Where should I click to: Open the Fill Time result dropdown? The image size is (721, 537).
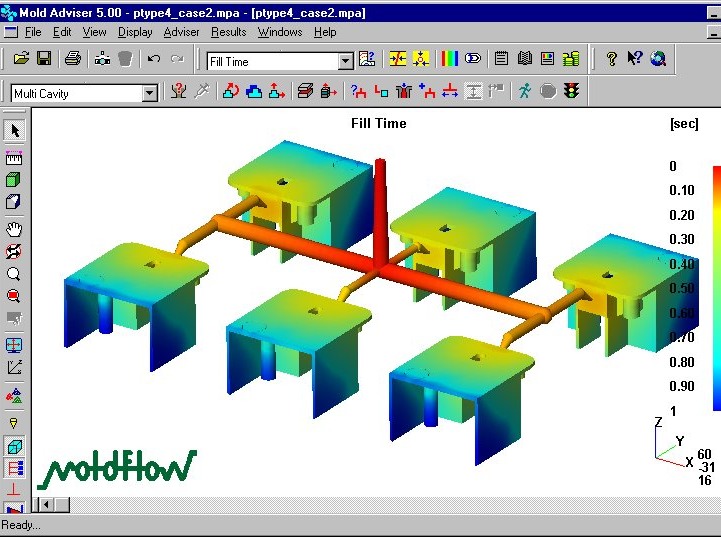(x=346, y=62)
